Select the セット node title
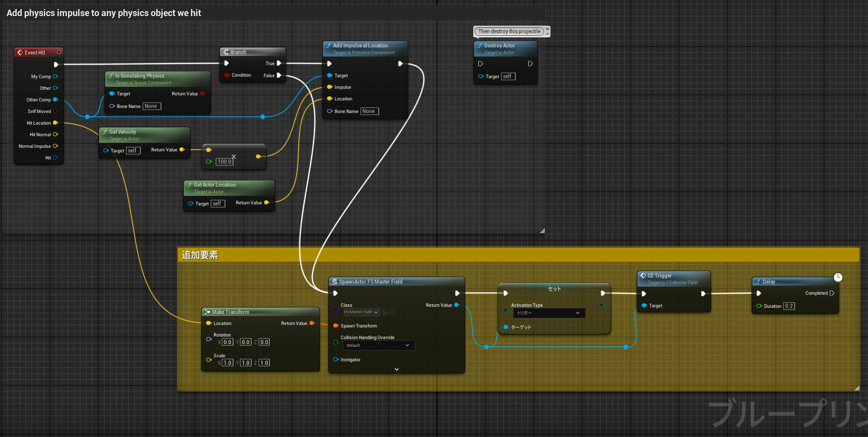This screenshot has height=437, width=868. [x=554, y=289]
